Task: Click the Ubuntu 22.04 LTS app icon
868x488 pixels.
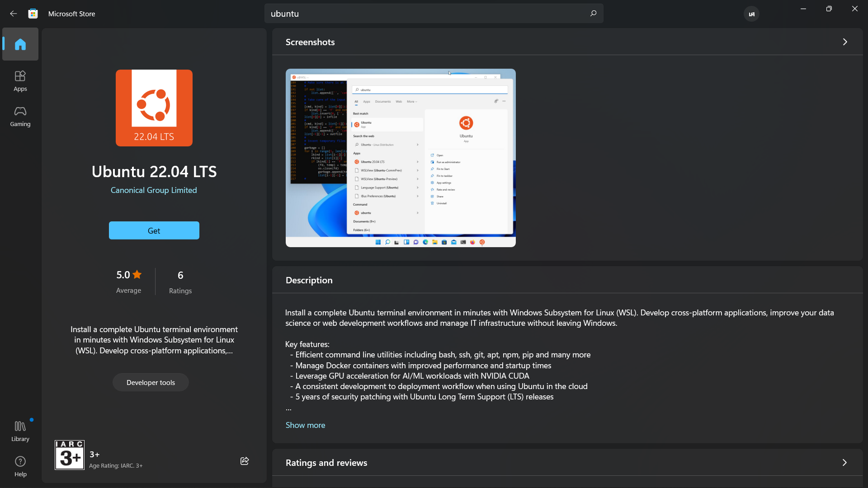Action: point(154,108)
